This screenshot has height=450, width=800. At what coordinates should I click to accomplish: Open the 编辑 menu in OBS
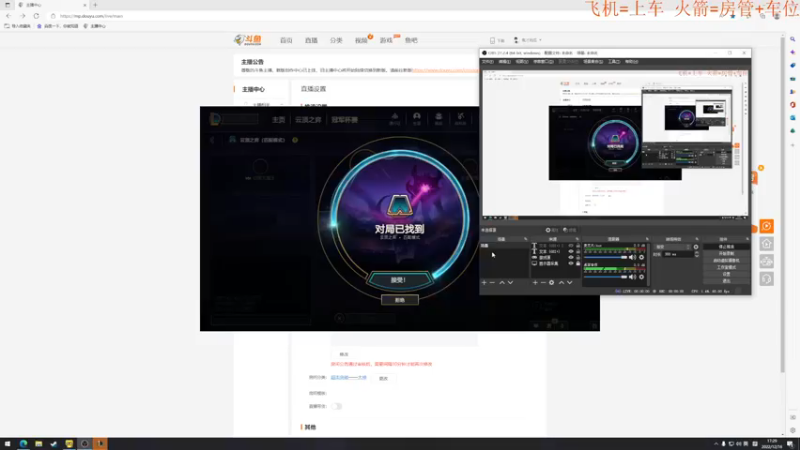[x=504, y=62]
